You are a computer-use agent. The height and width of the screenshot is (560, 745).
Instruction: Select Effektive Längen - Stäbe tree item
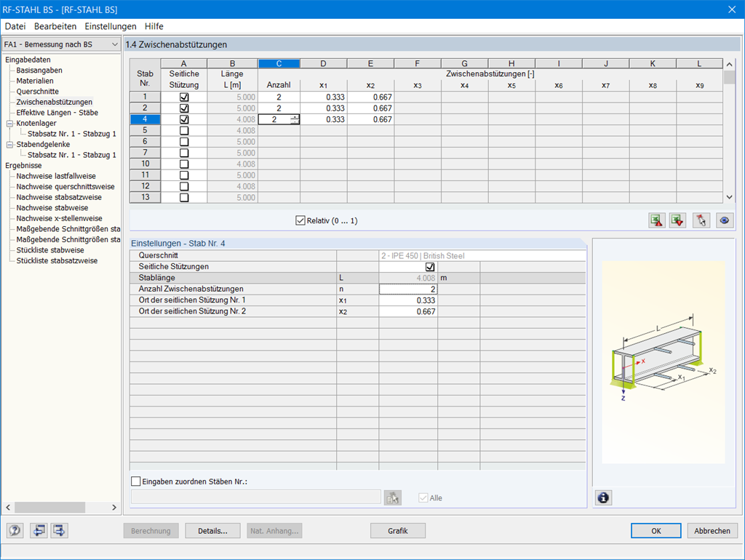[57, 113]
